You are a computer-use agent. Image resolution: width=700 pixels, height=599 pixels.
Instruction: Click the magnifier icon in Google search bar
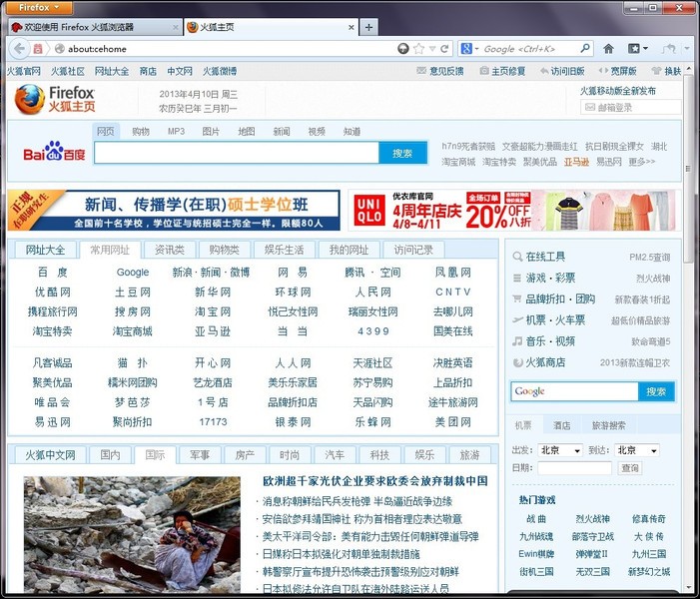(585, 48)
